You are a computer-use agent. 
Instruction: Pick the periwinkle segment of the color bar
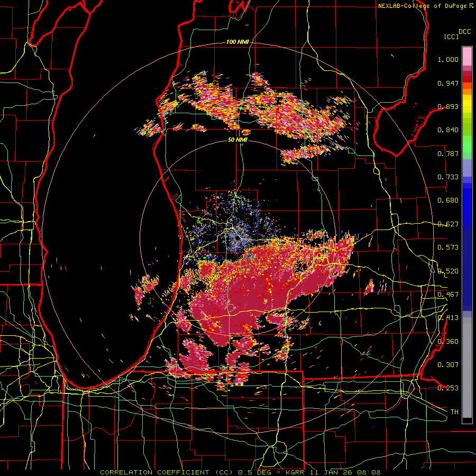point(467,168)
